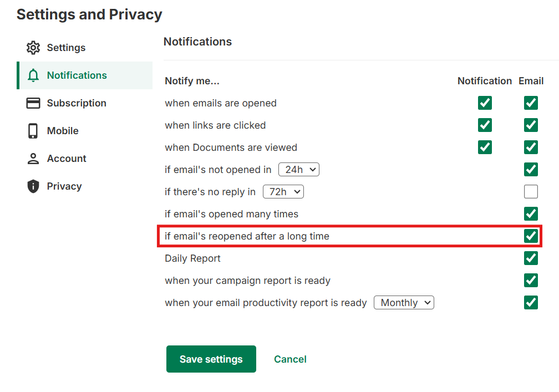Uncheck Notification for when links are clicked
Screen dimensions: 559x392
tap(485, 125)
